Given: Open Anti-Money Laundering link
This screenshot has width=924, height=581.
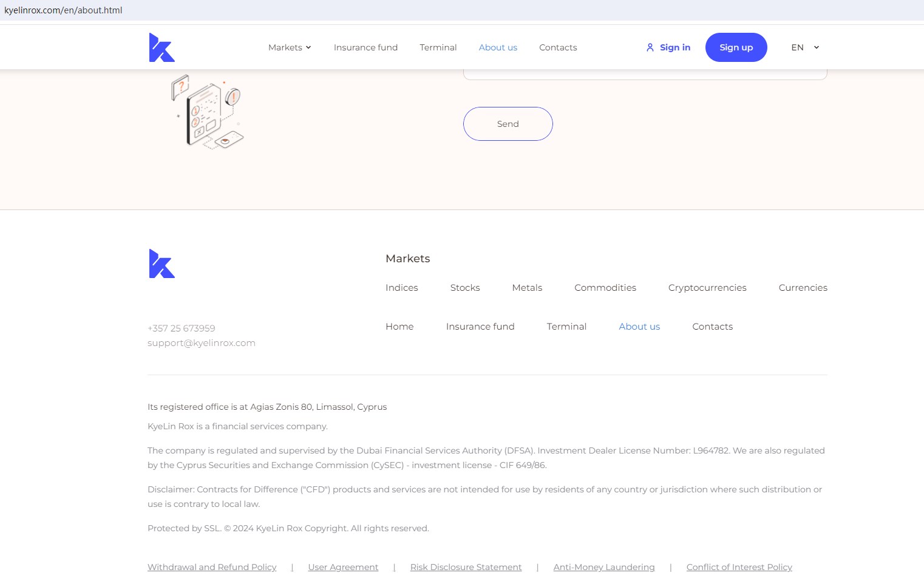Looking at the screenshot, I should point(604,567).
